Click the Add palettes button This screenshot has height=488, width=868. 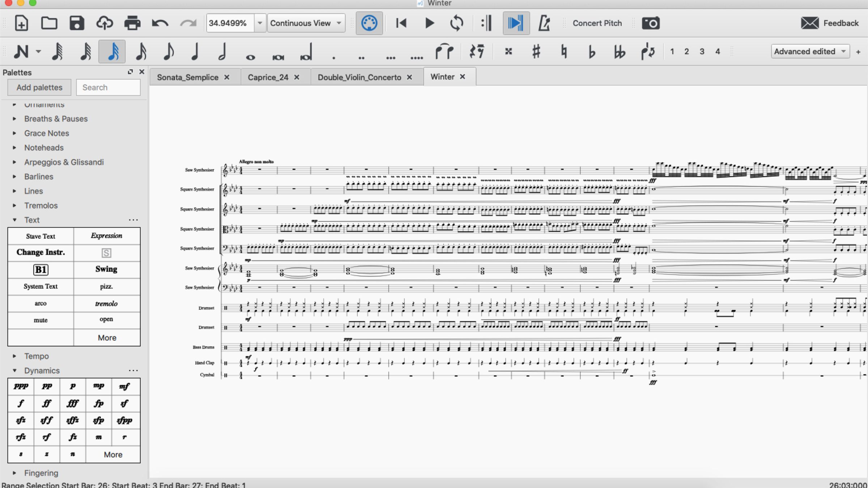39,87
